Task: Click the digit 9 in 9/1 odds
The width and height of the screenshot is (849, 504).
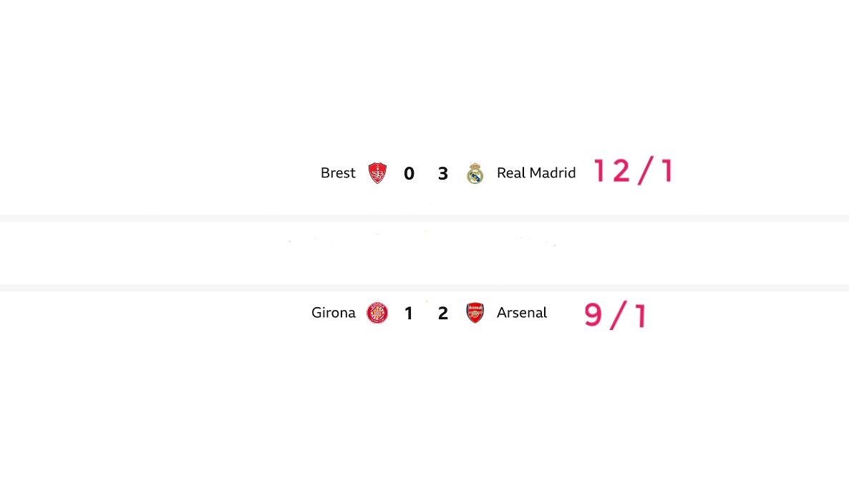Action: (593, 315)
